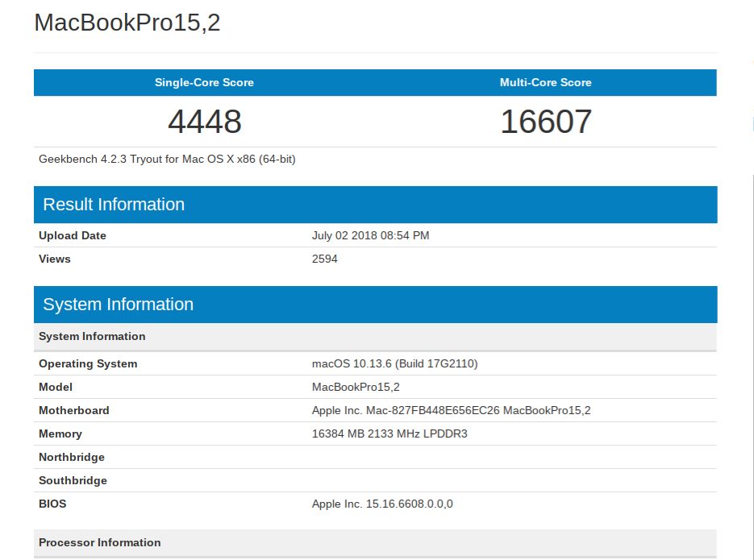Select the Single-Core Score header
This screenshot has width=754, height=560.
204,83
